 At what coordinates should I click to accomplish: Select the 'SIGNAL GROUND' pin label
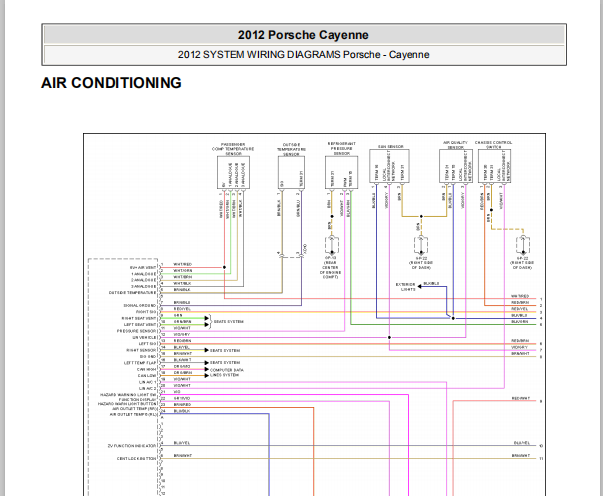pyautogui.click(x=140, y=306)
